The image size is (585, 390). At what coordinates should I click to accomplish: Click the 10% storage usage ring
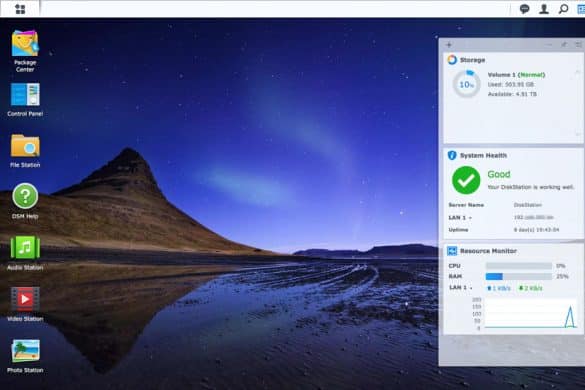coord(466,84)
